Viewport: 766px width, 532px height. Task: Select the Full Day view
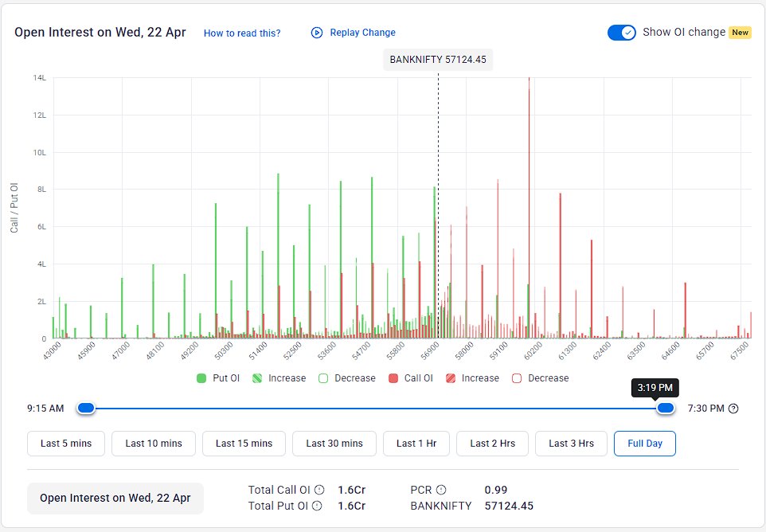click(x=645, y=444)
